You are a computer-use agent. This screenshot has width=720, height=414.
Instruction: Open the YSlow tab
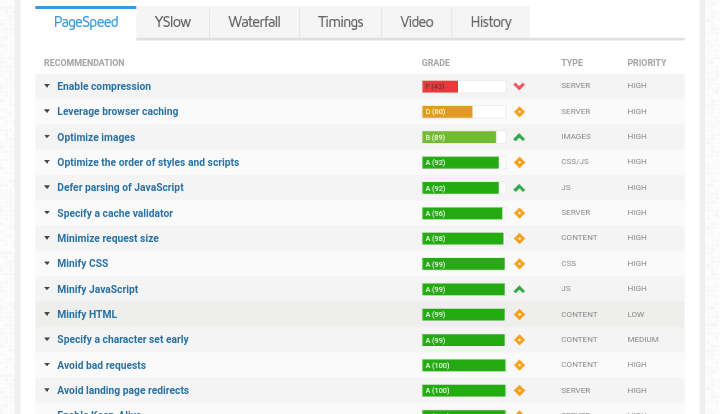pos(173,22)
